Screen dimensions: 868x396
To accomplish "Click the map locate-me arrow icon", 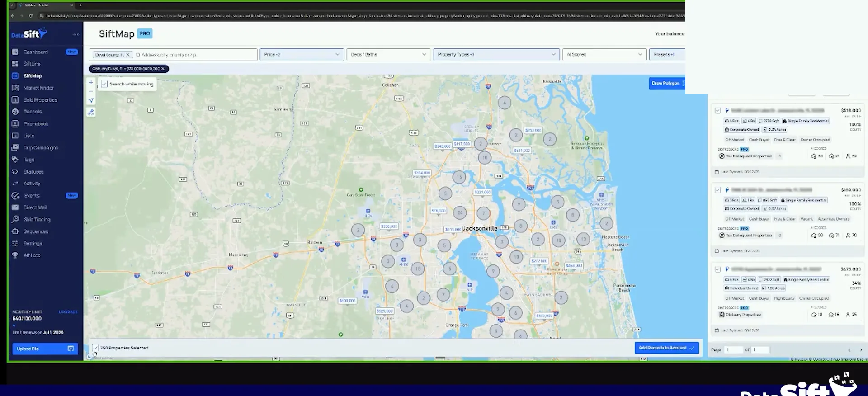I will point(91,100).
